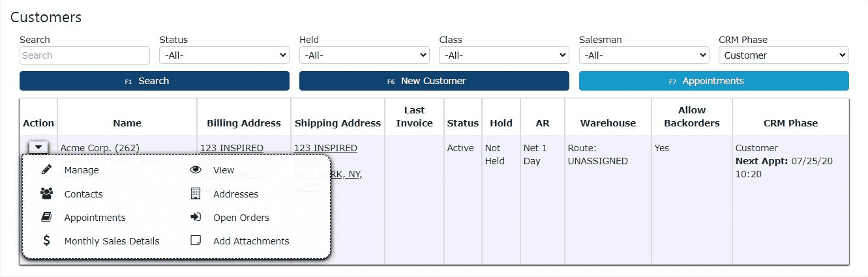Image resolution: width=868 pixels, height=277 pixels.
Task: Click the building icon next to Addresses
Action: [x=196, y=194]
